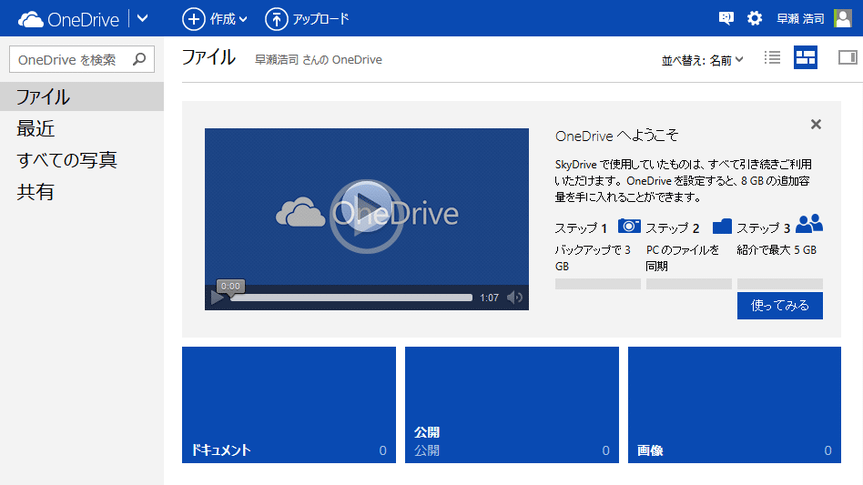Click the 使ってみる button
The image size is (863, 485).
pyautogui.click(x=780, y=306)
